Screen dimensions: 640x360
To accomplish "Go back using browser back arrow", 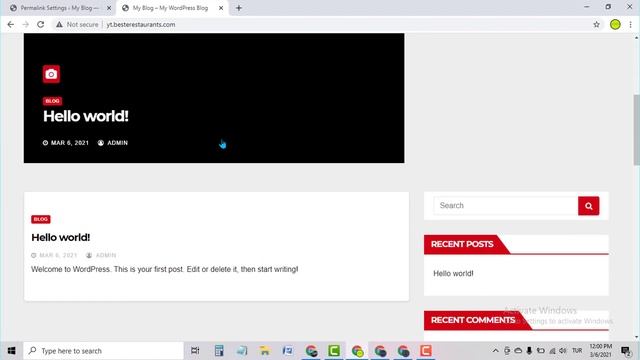I will click(11, 24).
